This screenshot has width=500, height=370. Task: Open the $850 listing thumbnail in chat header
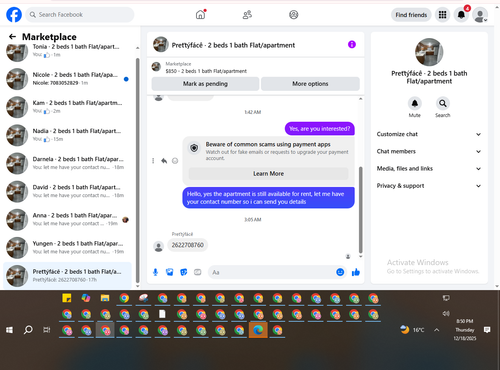tap(156, 67)
